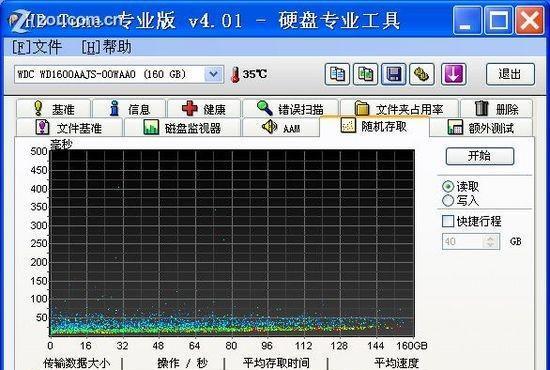Screen dimensions: 550x370
Task: Click the document icon on 文件基准 tab
Action: point(42,127)
